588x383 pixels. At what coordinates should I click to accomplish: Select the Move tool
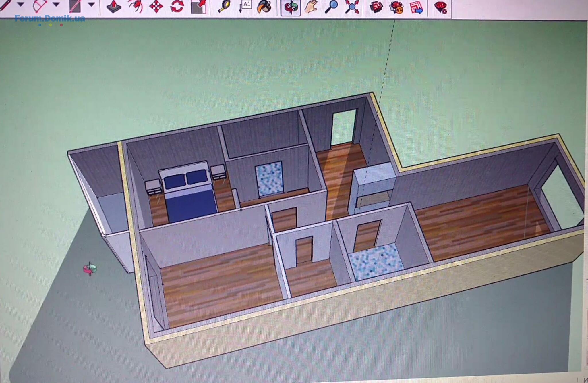(156, 7)
